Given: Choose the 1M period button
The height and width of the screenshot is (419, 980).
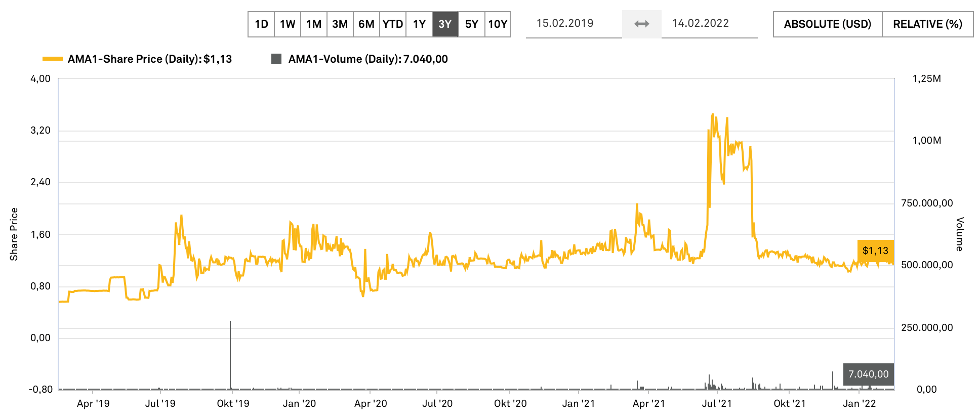Looking at the screenshot, I should tap(314, 24).
